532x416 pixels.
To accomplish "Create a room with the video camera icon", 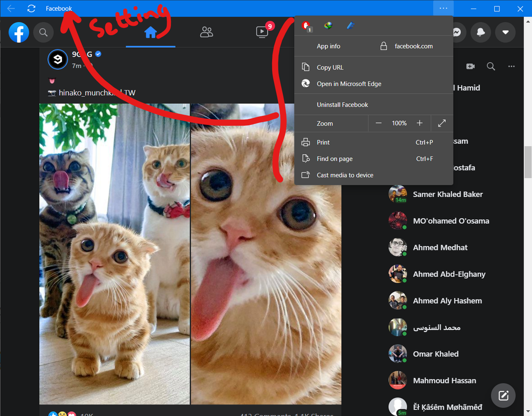I will (470, 66).
